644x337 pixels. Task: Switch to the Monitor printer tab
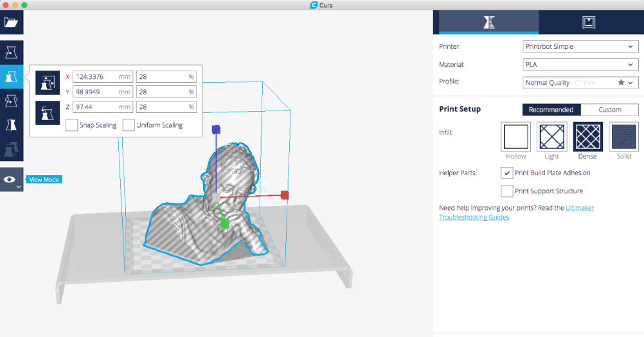589,22
